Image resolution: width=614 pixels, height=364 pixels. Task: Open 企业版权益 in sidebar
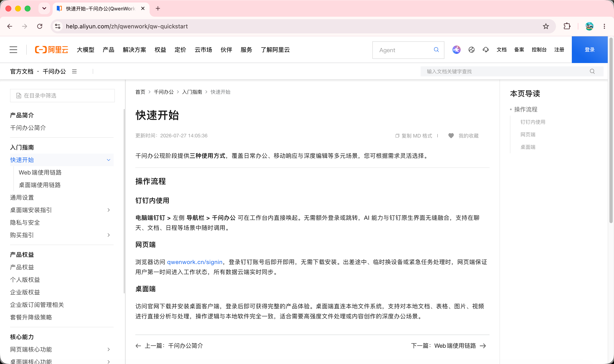point(25,292)
